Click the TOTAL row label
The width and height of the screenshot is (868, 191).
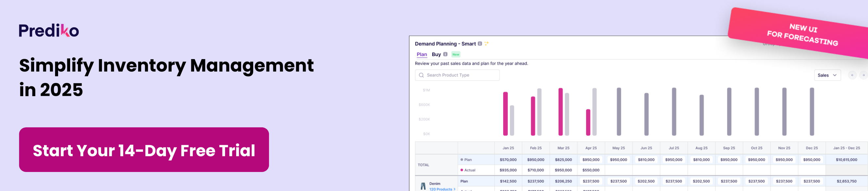[x=424, y=165]
